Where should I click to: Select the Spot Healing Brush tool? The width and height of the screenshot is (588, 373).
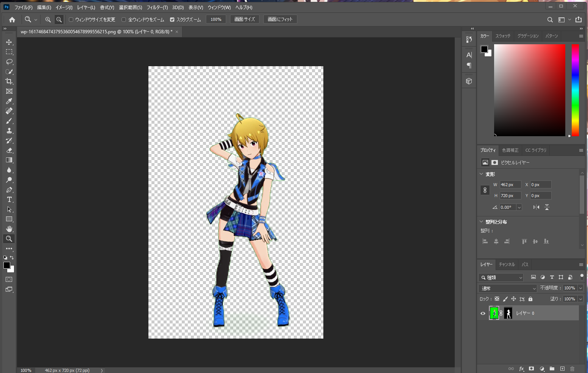point(9,111)
